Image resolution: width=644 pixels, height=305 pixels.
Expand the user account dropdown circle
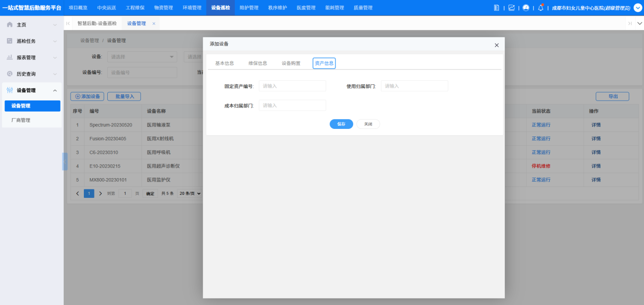[x=638, y=8]
